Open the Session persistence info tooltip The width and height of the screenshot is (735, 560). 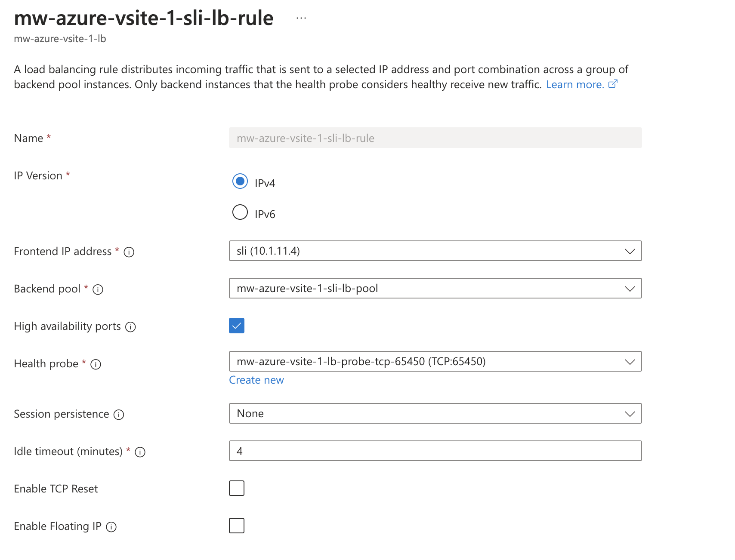118,415
